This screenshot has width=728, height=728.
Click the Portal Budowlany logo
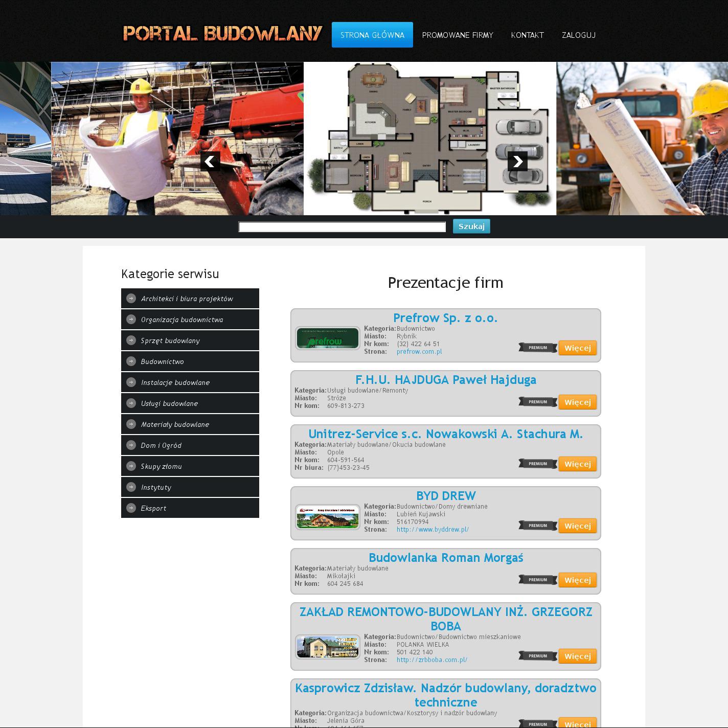pyautogui.click(x=222, y=34)
